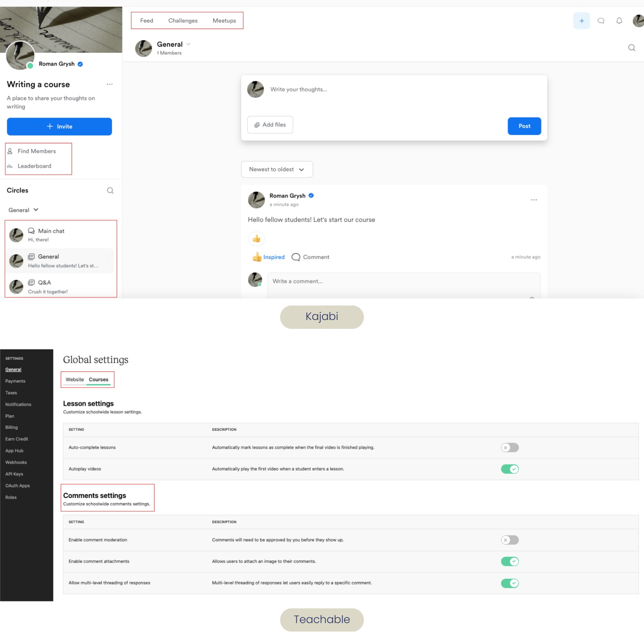
Task: Expand the General dropdown in header
Action: 188,44
